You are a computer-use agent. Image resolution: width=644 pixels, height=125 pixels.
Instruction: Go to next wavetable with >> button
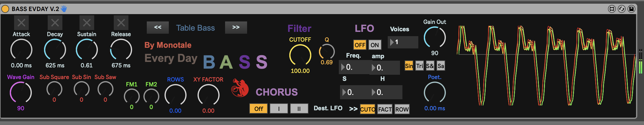[236, 28]
